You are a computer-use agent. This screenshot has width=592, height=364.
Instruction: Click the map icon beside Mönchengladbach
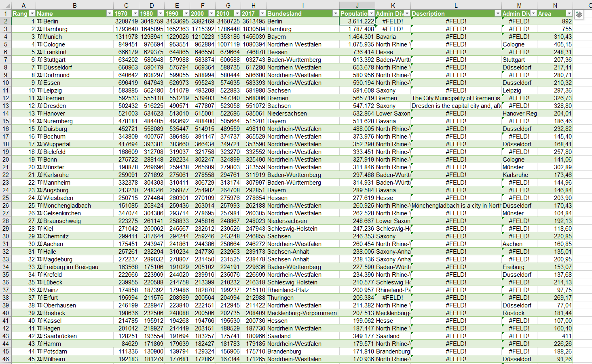pos(40,206)
